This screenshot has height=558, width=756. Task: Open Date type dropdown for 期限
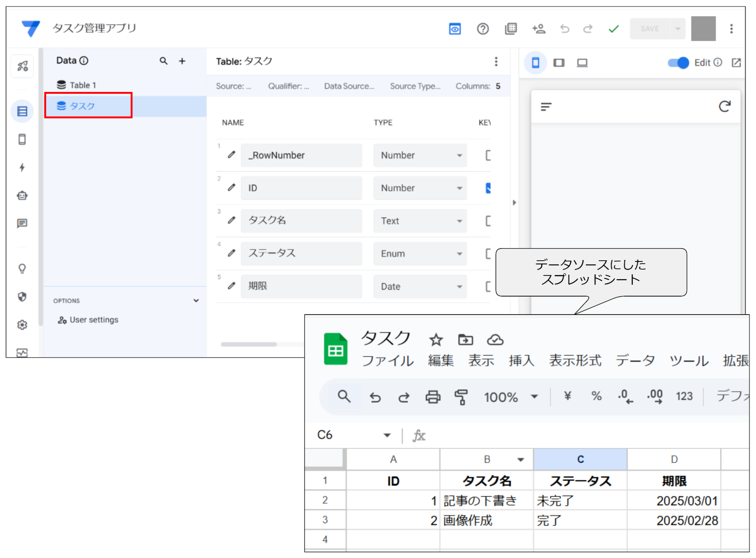coord(420,286)
